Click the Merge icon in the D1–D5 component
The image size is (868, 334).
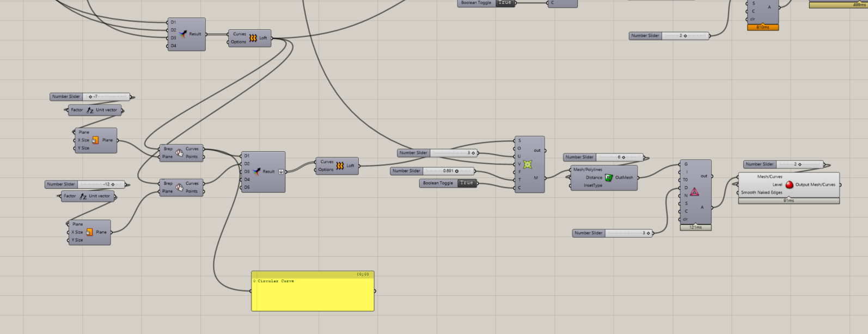click(x=257, y=172)
